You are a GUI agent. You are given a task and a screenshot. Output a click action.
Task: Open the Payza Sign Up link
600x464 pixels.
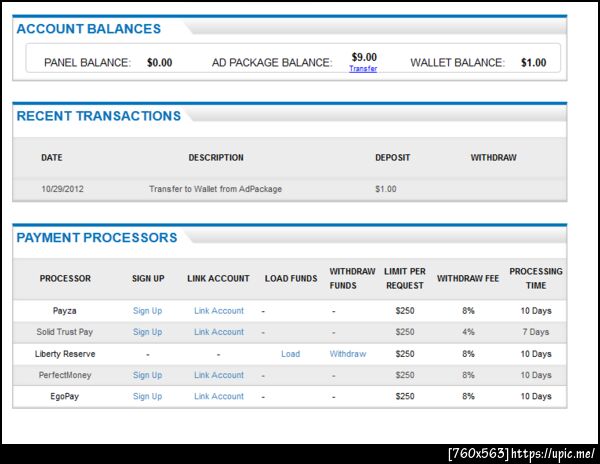(147, 311)
